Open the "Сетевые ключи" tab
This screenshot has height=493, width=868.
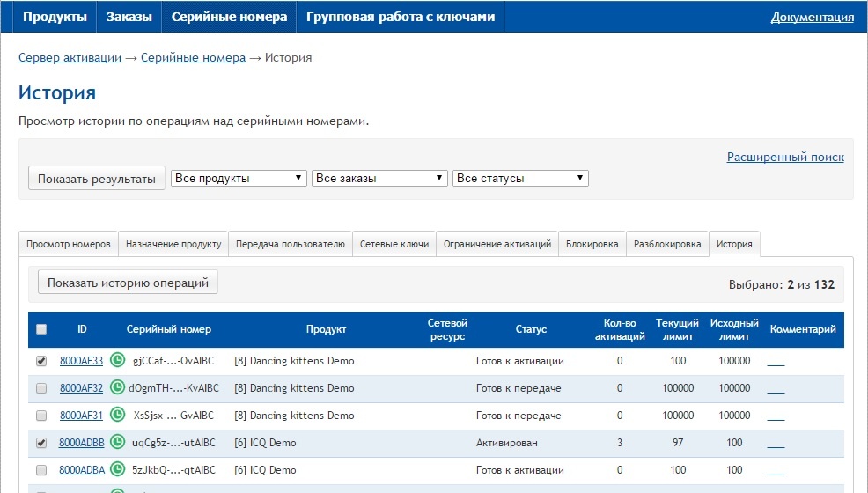coord(394,244)
